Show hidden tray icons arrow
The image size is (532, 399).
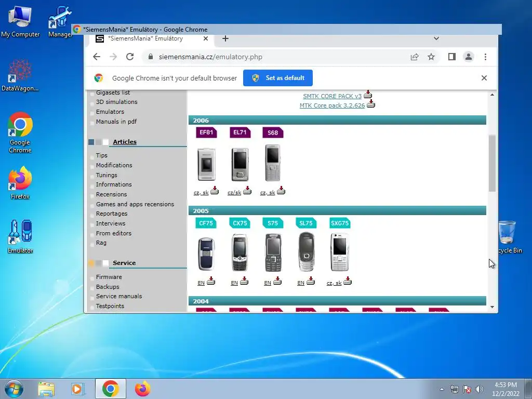(442, 389)
